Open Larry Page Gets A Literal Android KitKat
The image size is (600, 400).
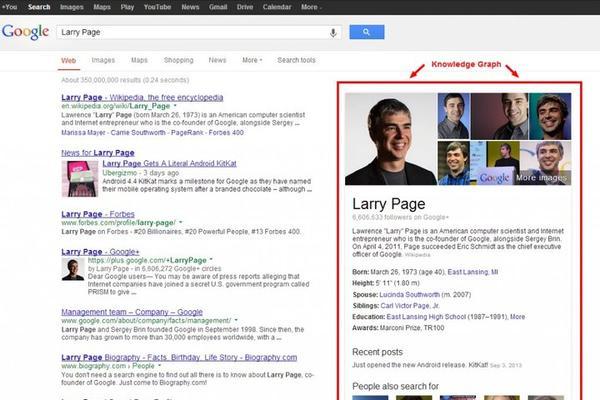(x=170, y=163)
